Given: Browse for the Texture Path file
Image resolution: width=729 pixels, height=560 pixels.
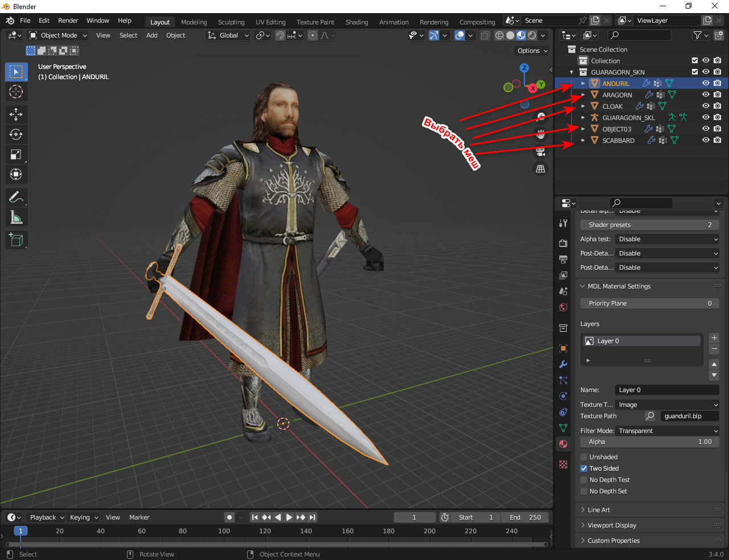Looking at the screenshot, I should (650, 416).
